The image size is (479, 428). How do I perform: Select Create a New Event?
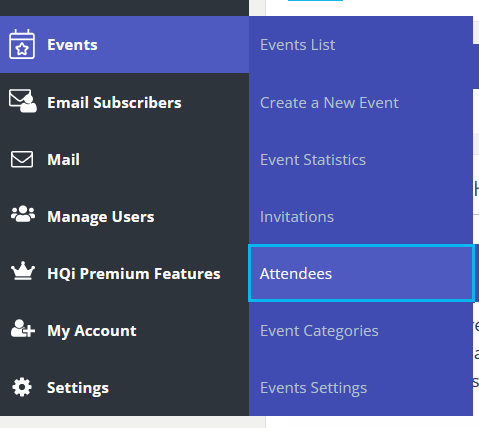coord(329,103)
